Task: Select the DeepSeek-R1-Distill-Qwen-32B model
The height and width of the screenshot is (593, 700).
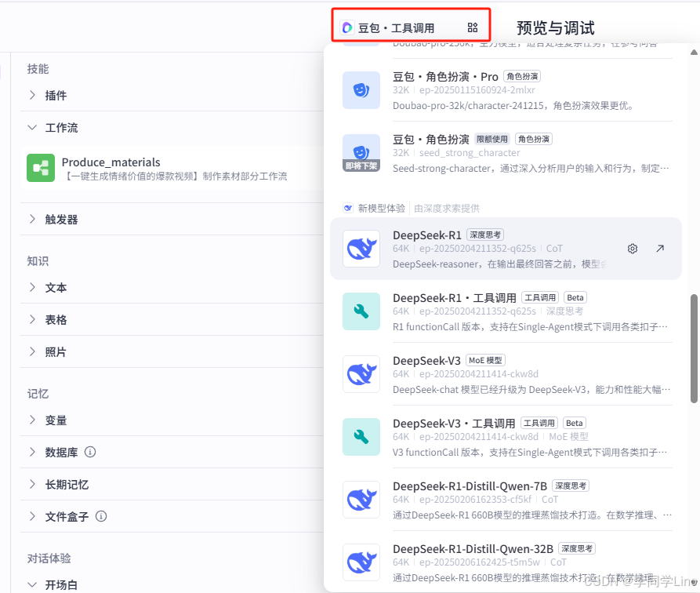Action: pos(506,562)
